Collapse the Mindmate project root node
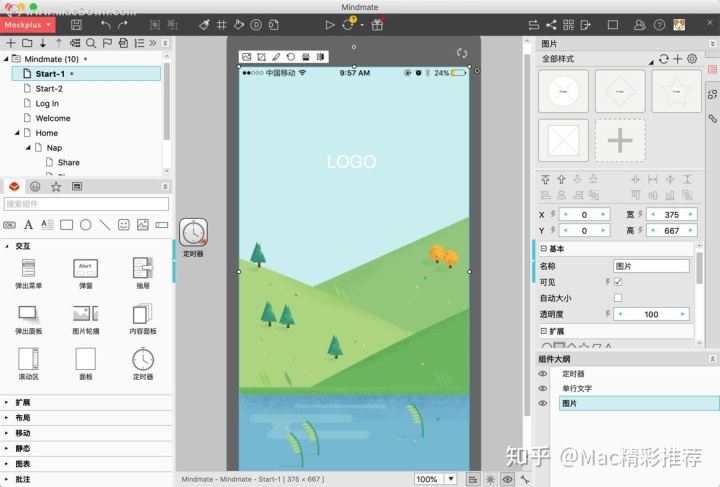Image resolution: width=720 pixels, height=487 pixels. (6, 59)
